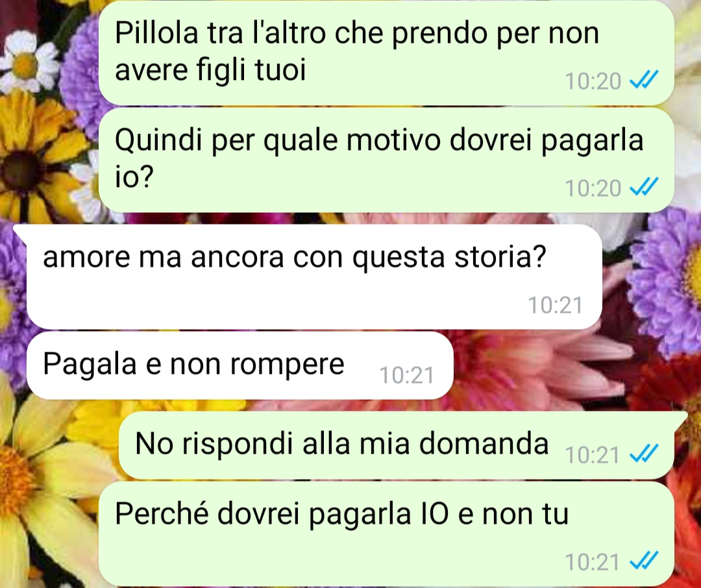Tap the word 'storia?' in the received message
Image resolution: width=701 pixels, height=588 pixels.
[500, 256]
